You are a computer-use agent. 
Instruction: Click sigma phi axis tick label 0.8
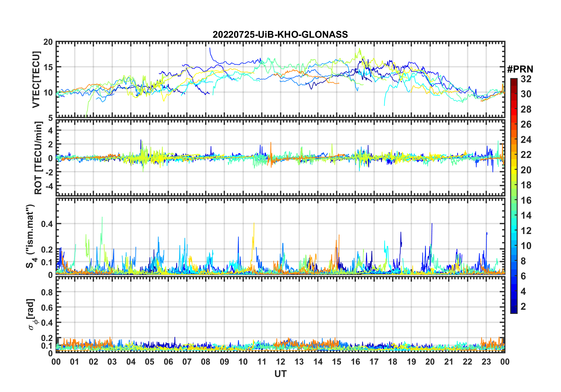point(47,292)
